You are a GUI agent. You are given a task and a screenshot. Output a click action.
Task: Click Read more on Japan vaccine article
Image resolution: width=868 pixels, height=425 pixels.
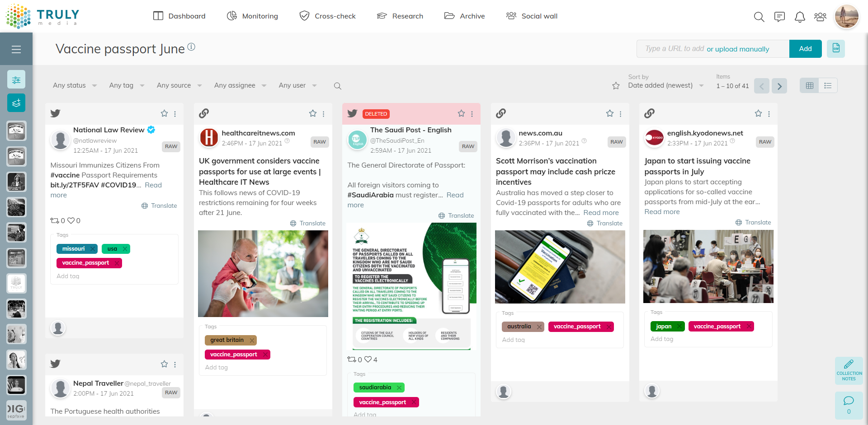pyautogui.click(x=662, y=212)
